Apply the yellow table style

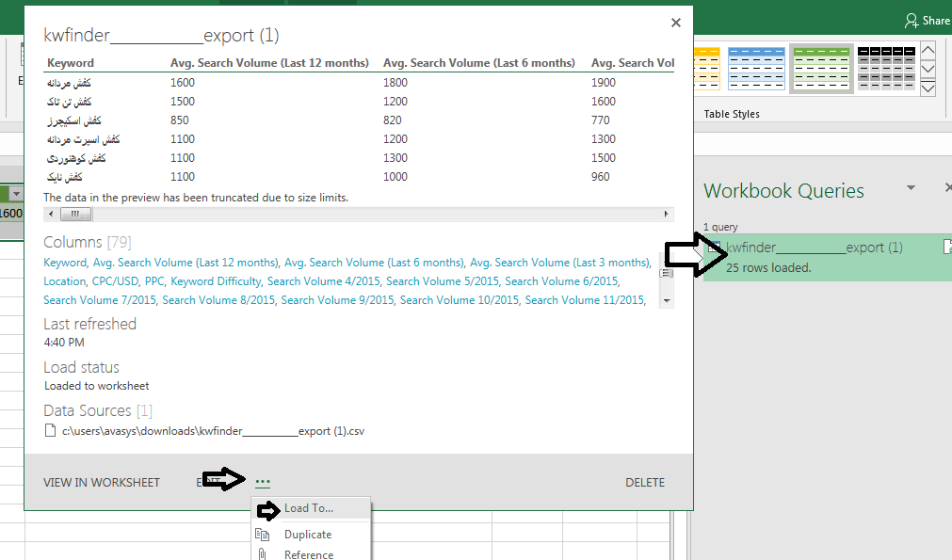(x=707, y=68)
